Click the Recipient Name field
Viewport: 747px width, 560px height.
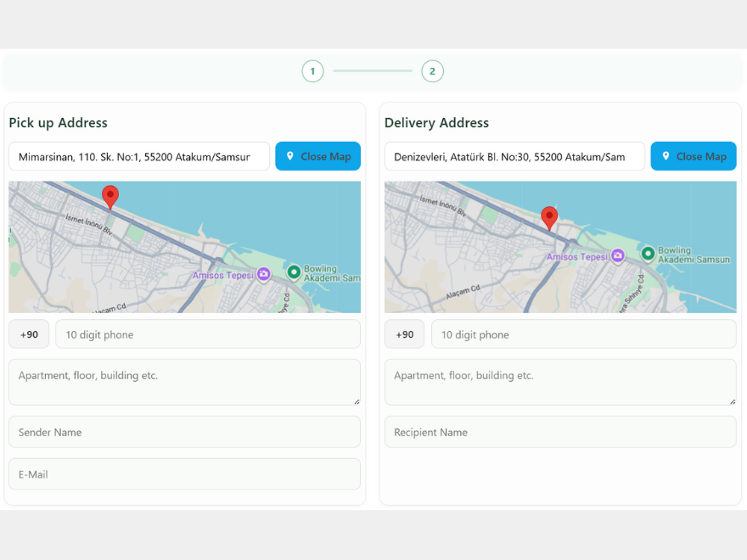(560, 432)
